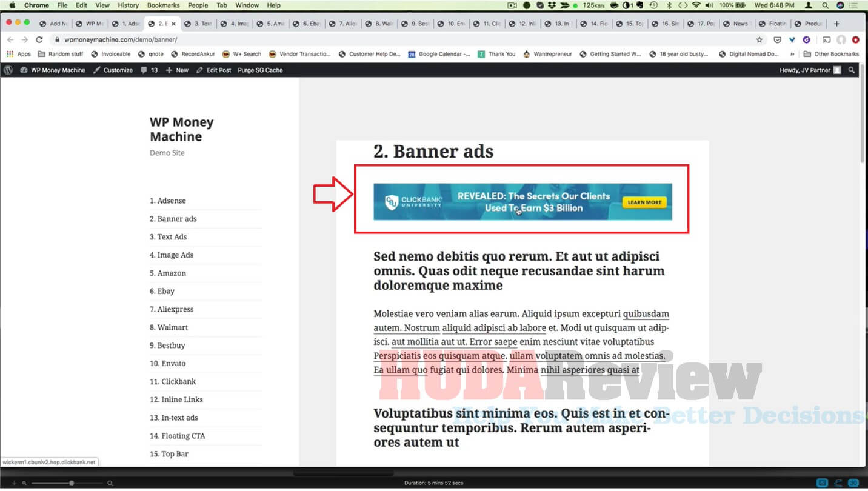Click the ClickBank University banner ad
The image size is (868, 491).
tap(522, 202)
